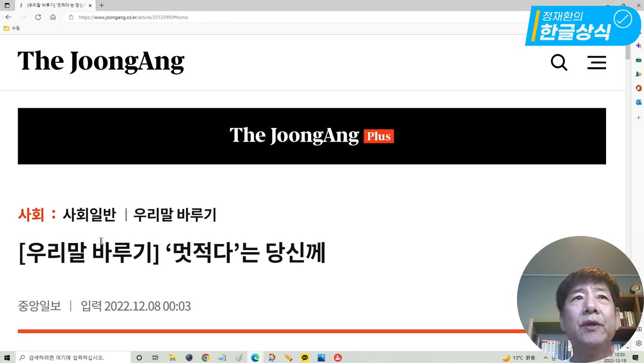Open File Explorer from taskbar
This screenshot has height=363, width=644.
point(172,357)
